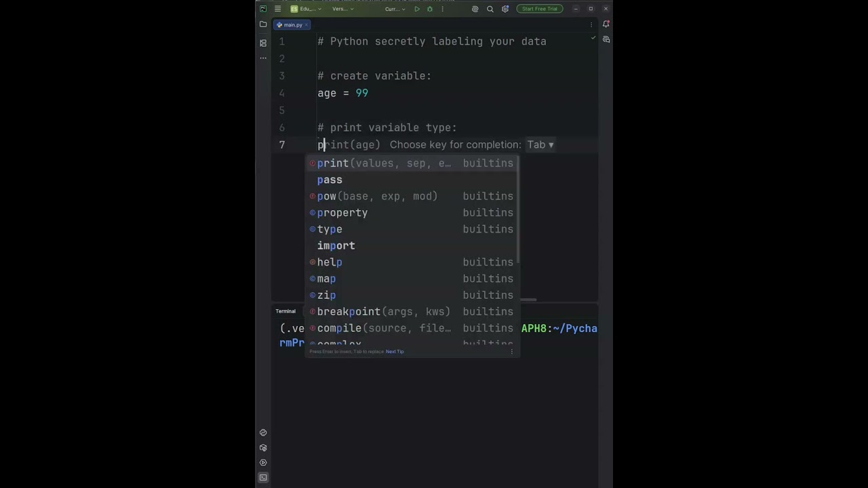The width and height of the screenshot is (868, 488).
Task: Choose pow(base, exp, mod) suggestion
Action: tap(412, 196)
